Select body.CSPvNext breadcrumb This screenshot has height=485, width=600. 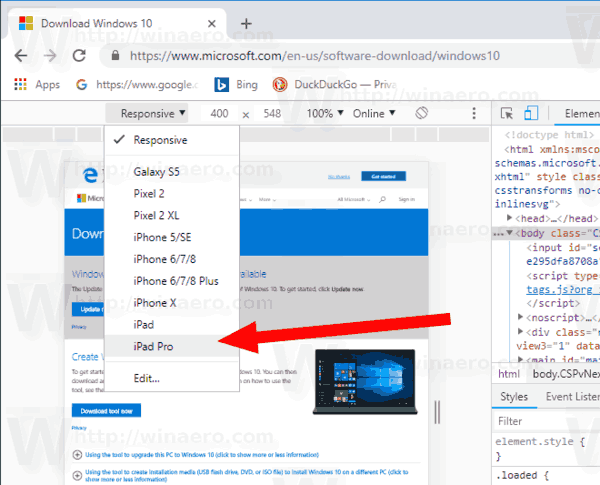(566, 374)
